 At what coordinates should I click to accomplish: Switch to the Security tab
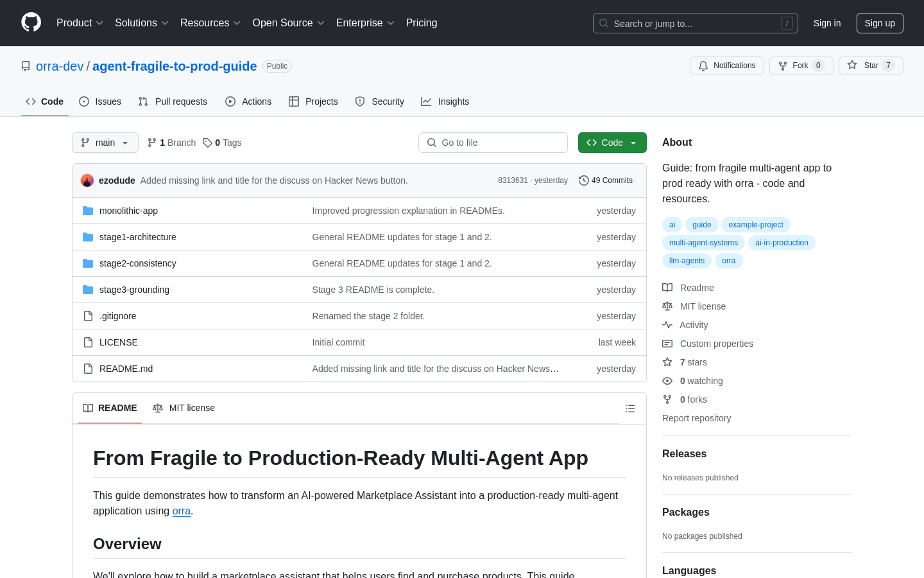[380, 101]
